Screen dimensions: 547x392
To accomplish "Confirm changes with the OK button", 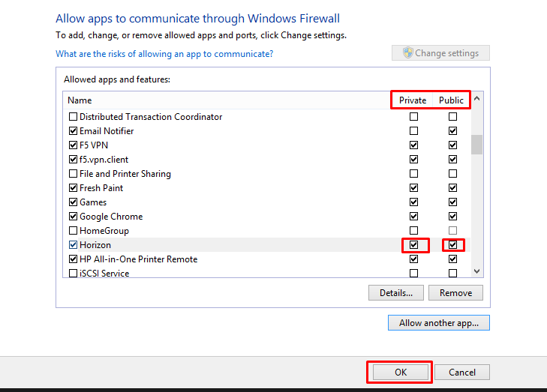I will pos(400,372).
